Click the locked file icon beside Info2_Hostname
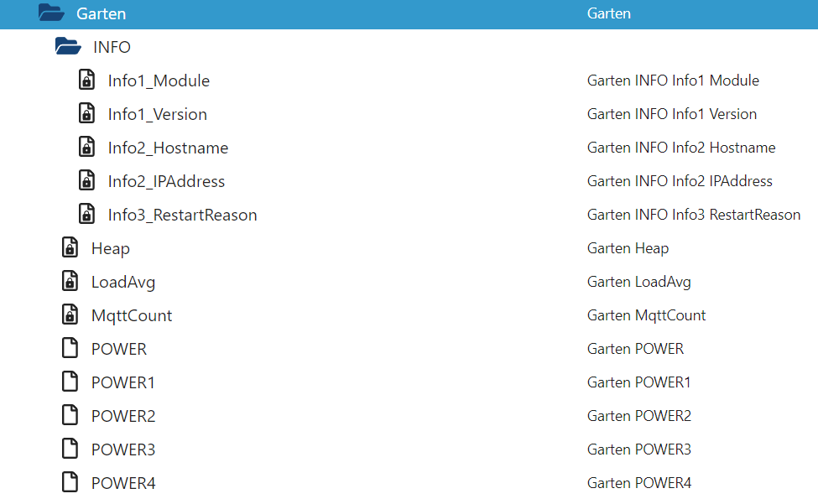Image resolution: width=818 pixels, height=504 pixels. 86,148
